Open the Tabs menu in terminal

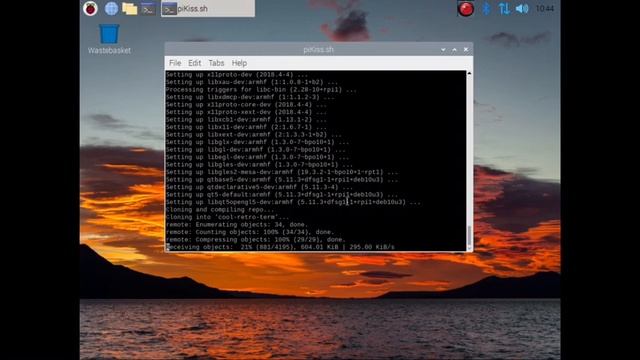216,63
